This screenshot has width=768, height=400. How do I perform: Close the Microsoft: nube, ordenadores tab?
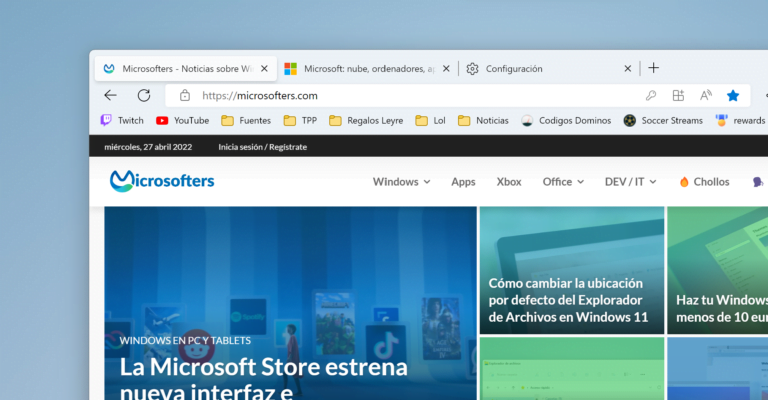tap(446, 69)
